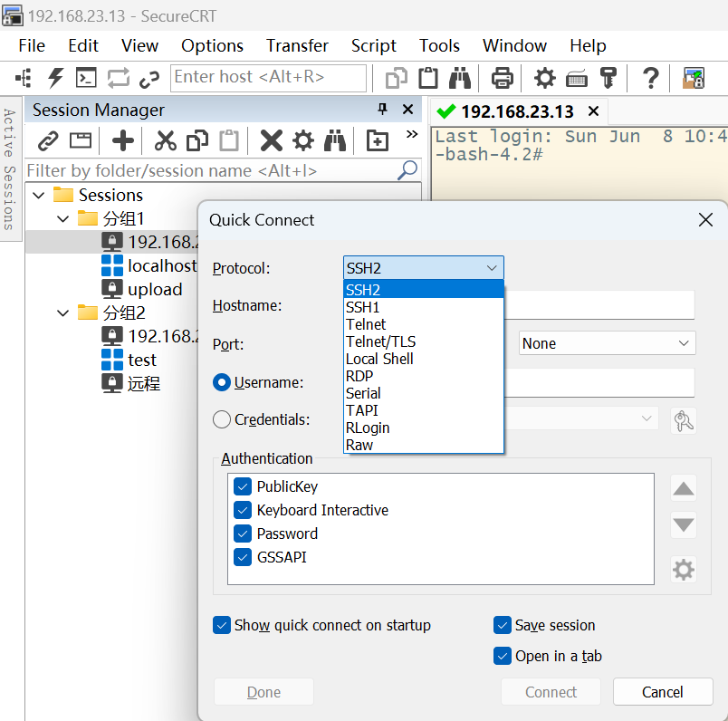Switch to the 192.168.23.13 session tab
Image resolution: width=728 pixels, height=721 pixels.
(517, 111)
